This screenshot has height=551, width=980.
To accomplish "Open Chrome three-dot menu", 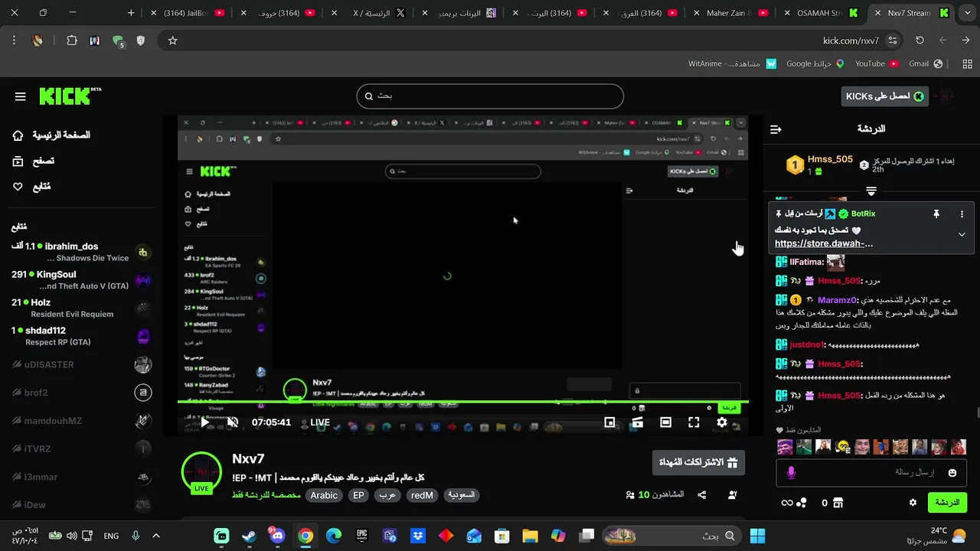I will click(14, 41).
